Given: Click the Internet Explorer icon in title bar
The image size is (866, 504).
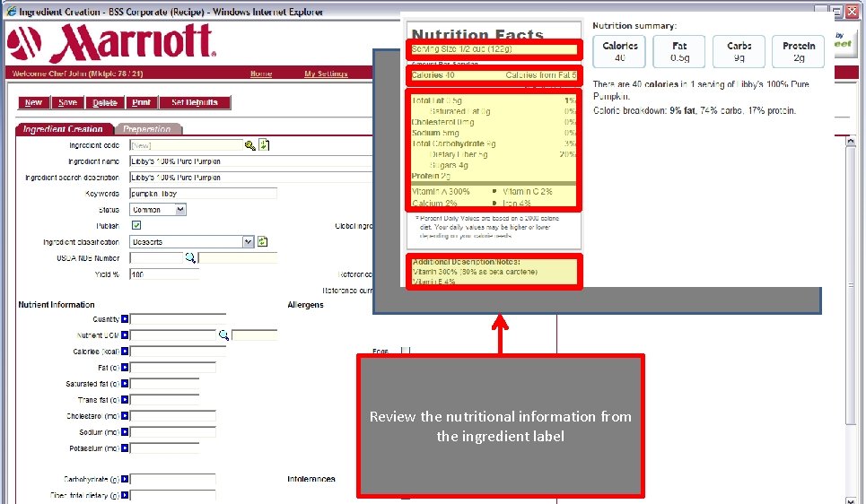Looking at the screenshot, I should [11, 11].
